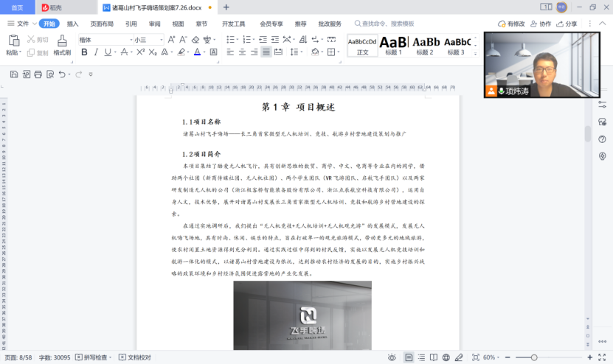The image size is (613, 364).
Task: Toggle justify alignment button
Action: point(266,52)
